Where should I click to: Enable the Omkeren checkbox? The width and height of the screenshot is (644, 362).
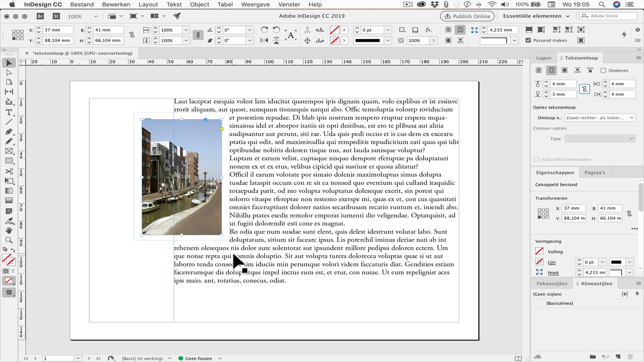[x=603, y=71]
